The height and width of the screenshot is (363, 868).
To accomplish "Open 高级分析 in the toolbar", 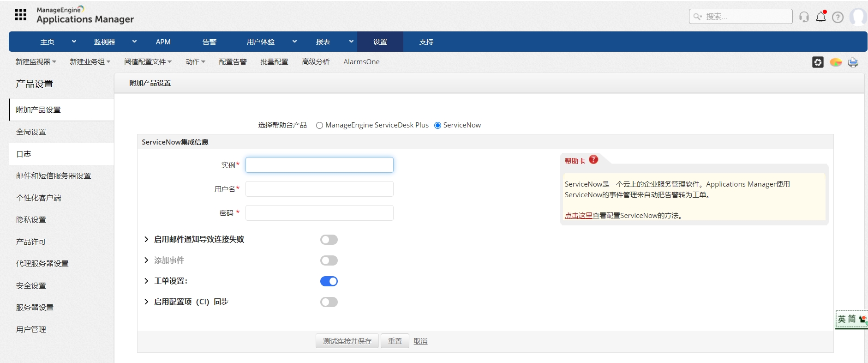I will (x=316, y=62).
